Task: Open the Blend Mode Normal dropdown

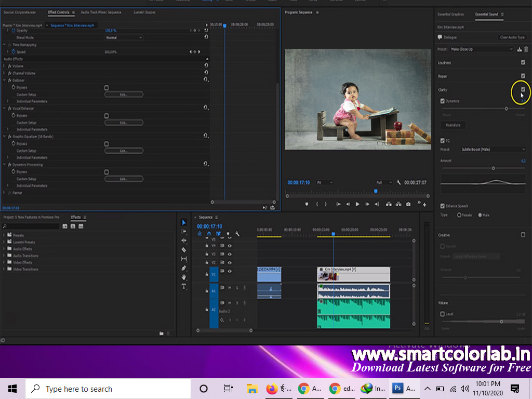Action: tap(124, 38)
